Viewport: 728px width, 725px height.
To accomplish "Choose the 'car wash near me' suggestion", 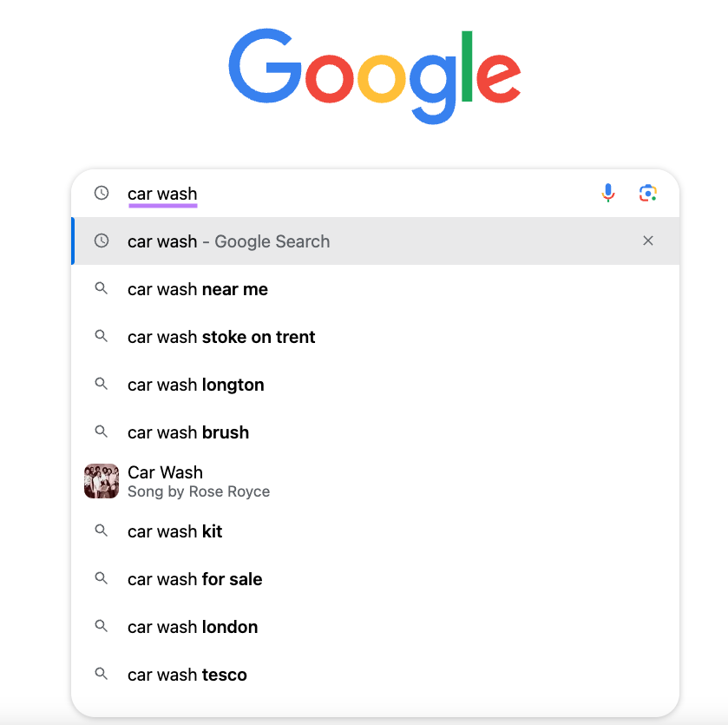I will (x=197, y=288).
